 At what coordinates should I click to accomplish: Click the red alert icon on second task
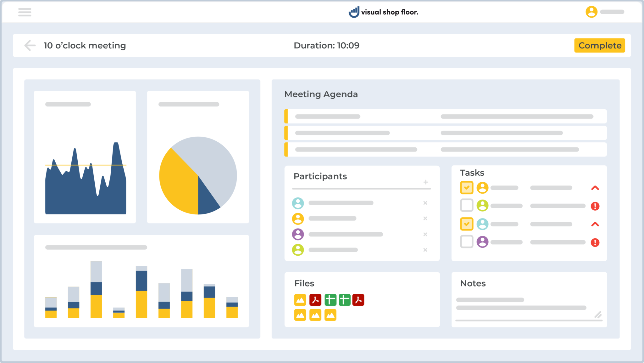tap(595, 206)
